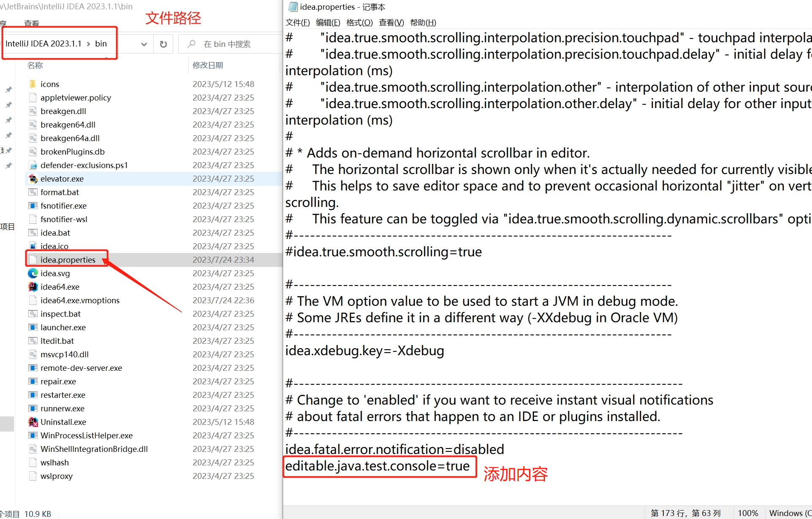Sort files by 修改日期 column header
Screen dimensions: 812x519
(x=208, y=65)
